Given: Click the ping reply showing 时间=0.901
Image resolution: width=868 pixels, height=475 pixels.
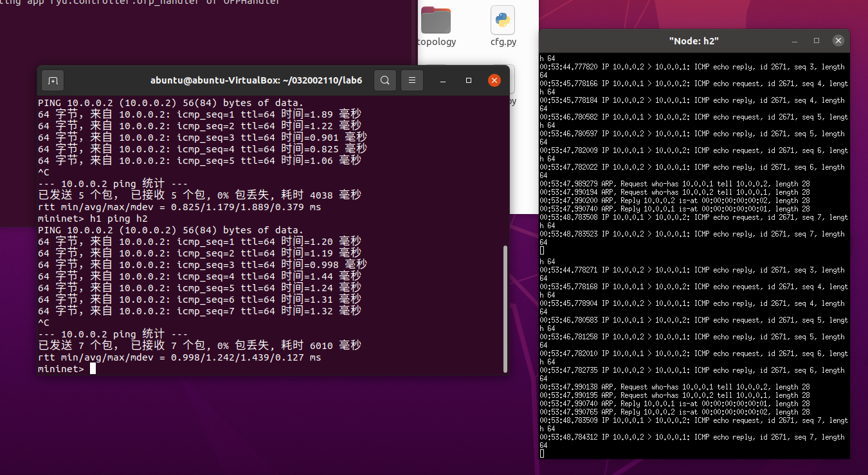Looking at the screenshot, I should pyautogui.click(x=203, y=138).
